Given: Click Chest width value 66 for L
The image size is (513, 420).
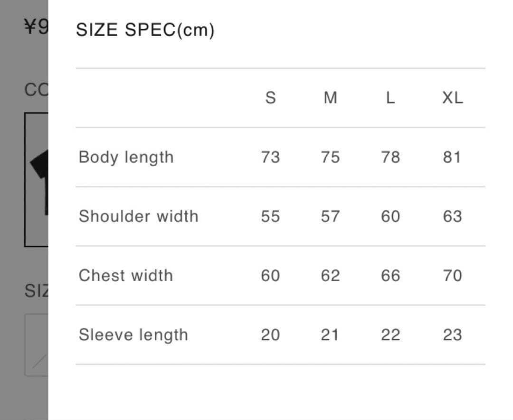Looking at the screenshot, I should coord(390,275).
